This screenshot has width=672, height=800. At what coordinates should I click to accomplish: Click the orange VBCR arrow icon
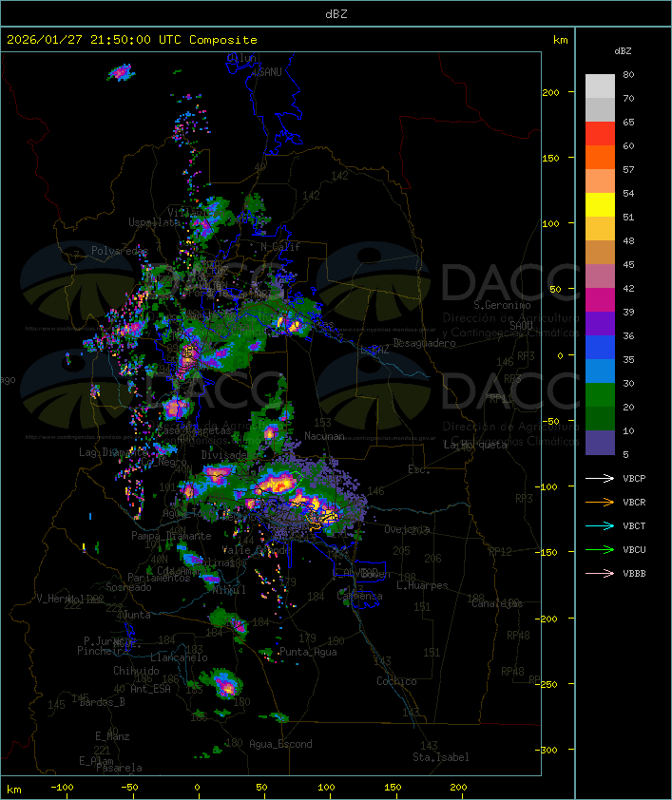pyautogui.click(x=600, y=503)
